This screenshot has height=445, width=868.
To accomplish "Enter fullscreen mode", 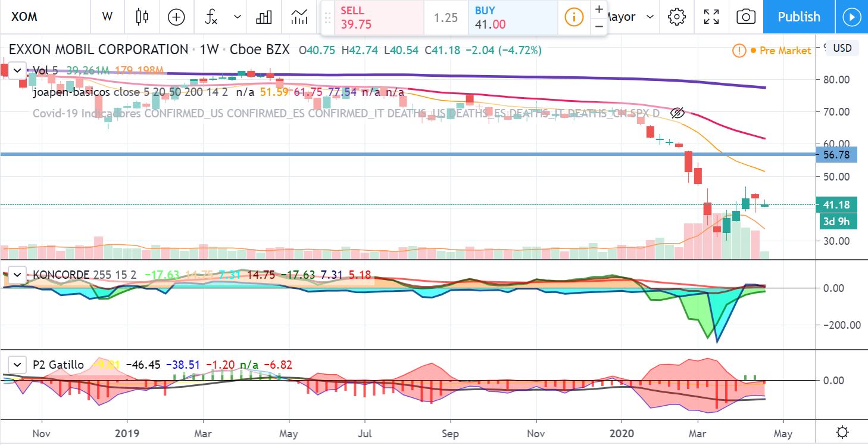I will coord(711,17).
